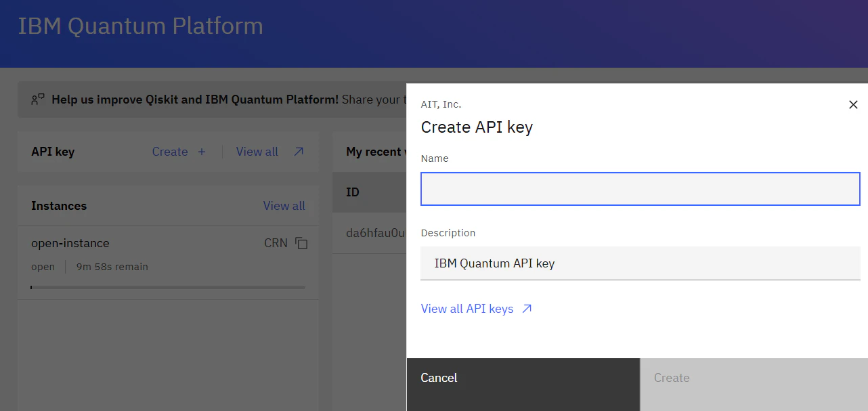868x411 pixels.
Task: Open View all in the API key card
Action: (x=257, y=152)
